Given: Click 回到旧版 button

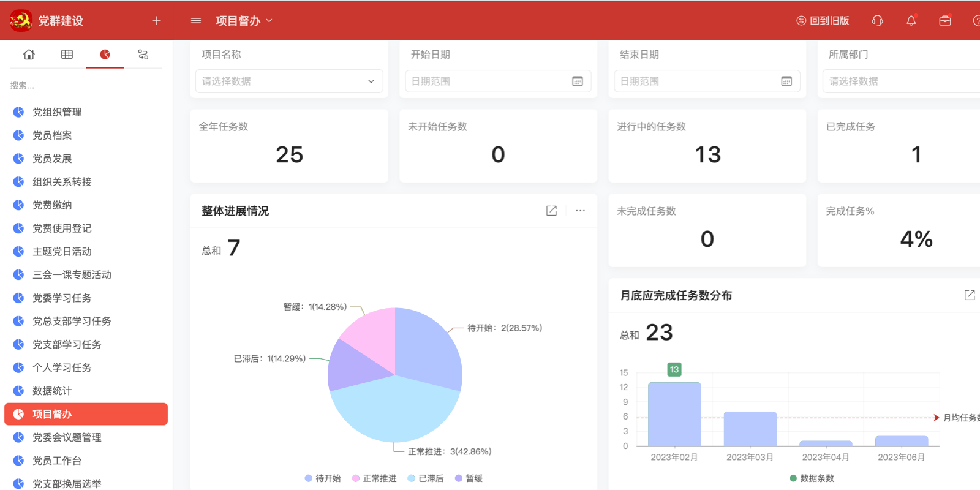Looking at the screenshot, I should 823,21.
